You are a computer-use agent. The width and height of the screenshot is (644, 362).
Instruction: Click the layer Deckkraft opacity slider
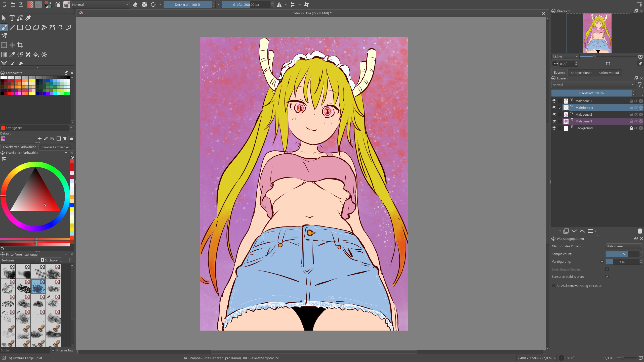point(591,93)
